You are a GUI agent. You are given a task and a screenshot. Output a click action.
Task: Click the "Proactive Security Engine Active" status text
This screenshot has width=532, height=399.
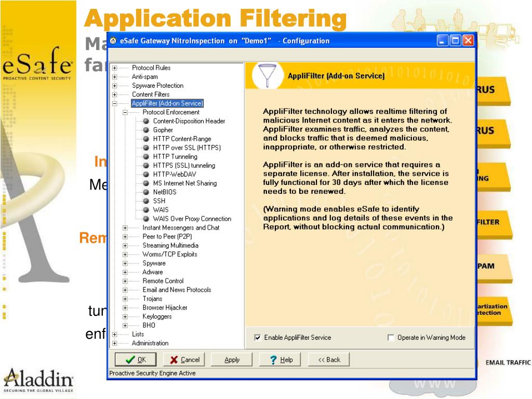152,373
